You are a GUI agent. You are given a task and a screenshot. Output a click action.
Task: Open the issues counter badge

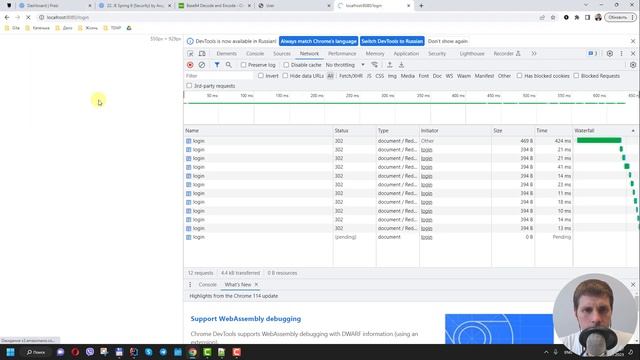pyautogui.click(x=593, y=53)
